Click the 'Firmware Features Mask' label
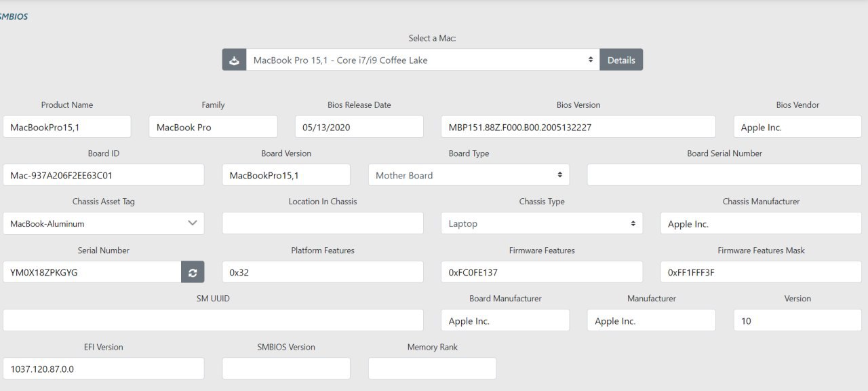The height and width of the screenshot is (391, 868). [x=761, y=250]
